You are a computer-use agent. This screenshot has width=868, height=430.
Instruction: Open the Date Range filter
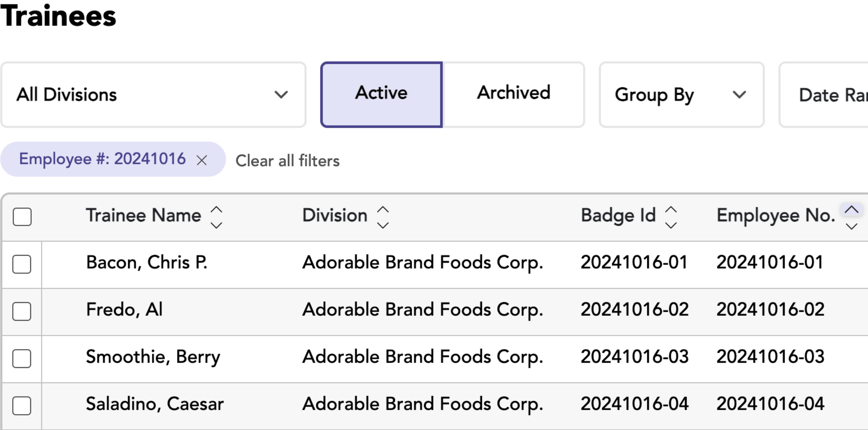[823, 95]
